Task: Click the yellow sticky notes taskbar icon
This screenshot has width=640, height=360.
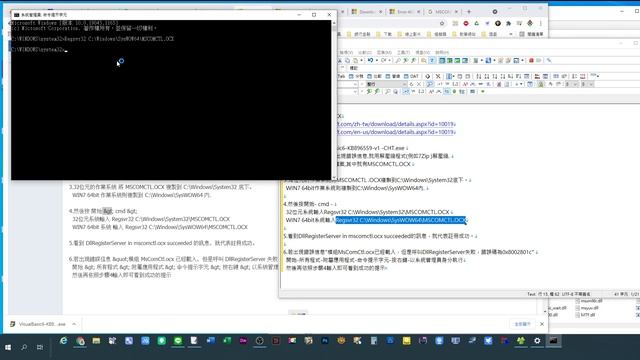Action: 407,341
